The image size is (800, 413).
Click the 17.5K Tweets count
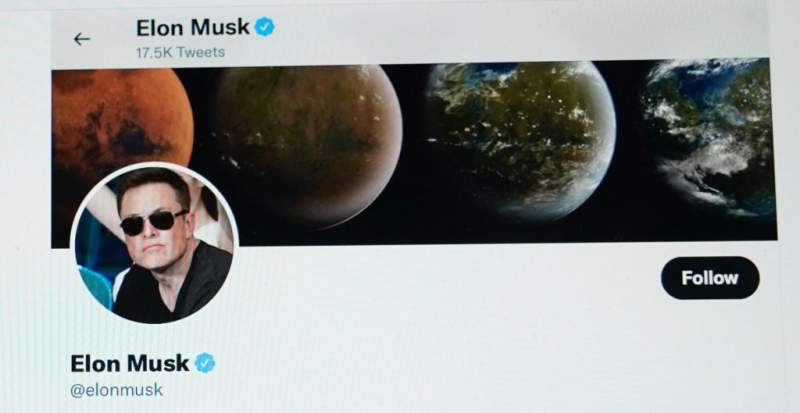click(x=181, y=52)
